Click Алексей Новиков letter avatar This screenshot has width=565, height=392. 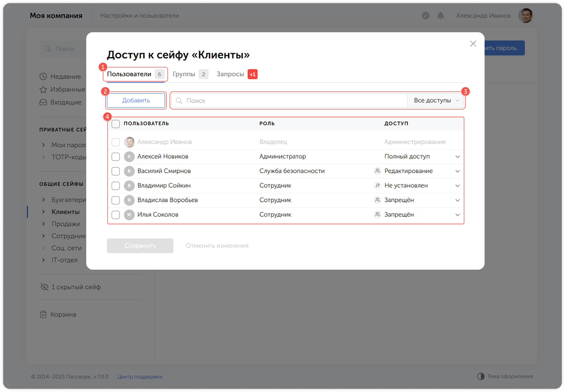pyautogui.click(x=129, y=156)
